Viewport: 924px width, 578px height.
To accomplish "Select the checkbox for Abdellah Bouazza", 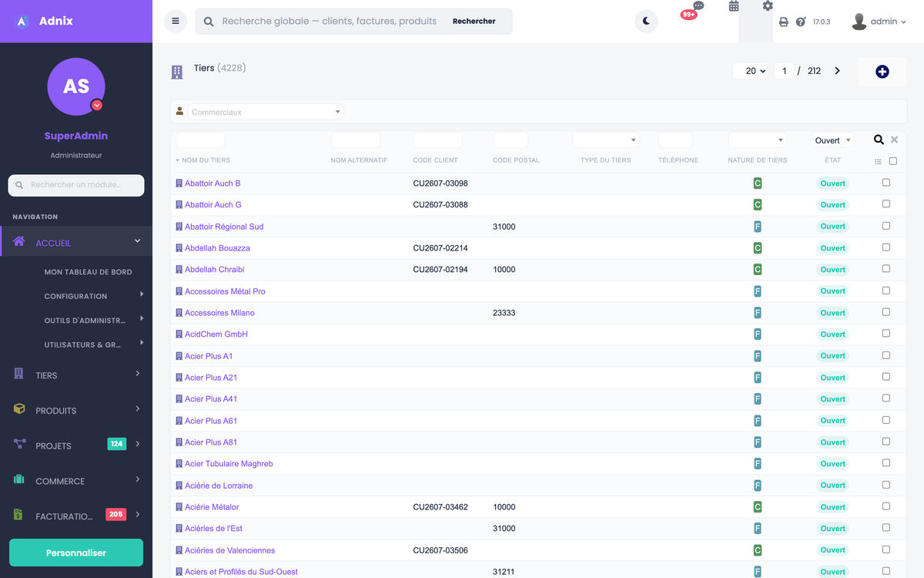I will pyautogui.click(x=885, y=247).
